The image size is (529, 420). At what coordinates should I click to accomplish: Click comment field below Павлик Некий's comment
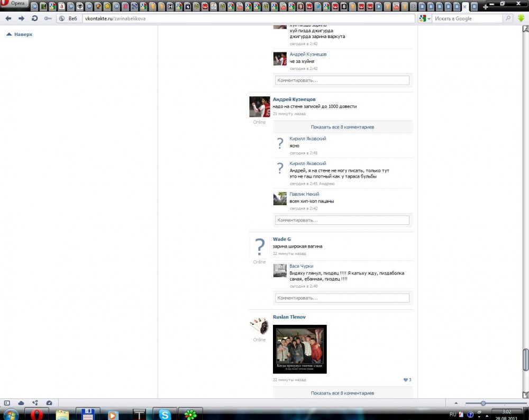(x=342, y=220)
